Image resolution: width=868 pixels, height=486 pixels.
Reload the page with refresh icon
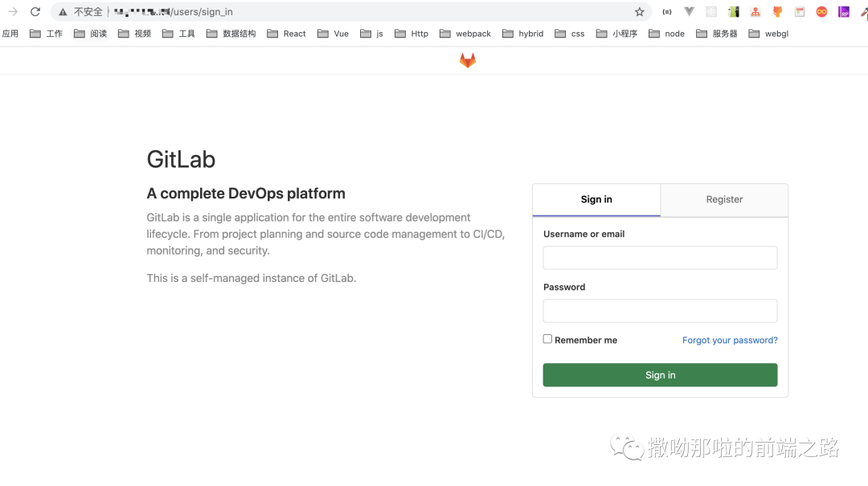click(35, 12)
